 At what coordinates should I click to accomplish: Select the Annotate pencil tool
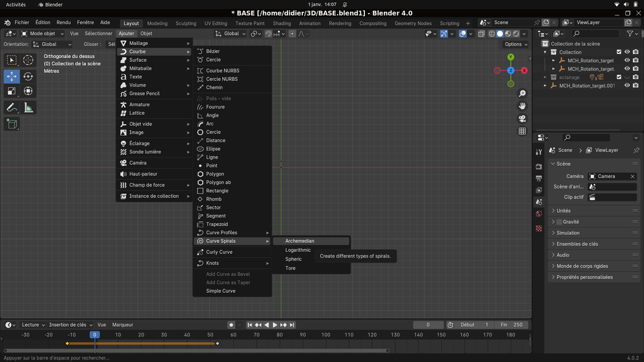[11, 108]
